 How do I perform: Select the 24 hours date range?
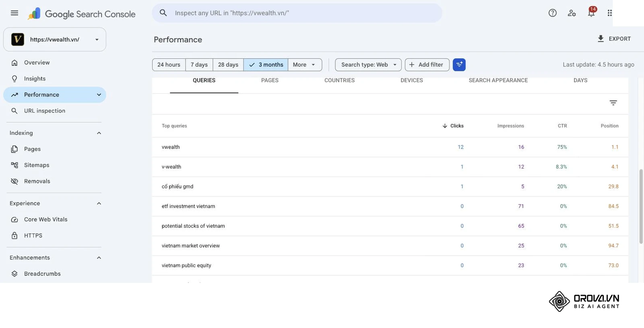(x=169, y=65)
